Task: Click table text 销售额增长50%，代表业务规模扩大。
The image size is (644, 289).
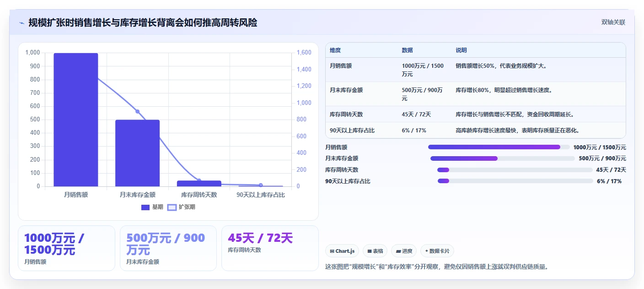Action: [501, 66]
